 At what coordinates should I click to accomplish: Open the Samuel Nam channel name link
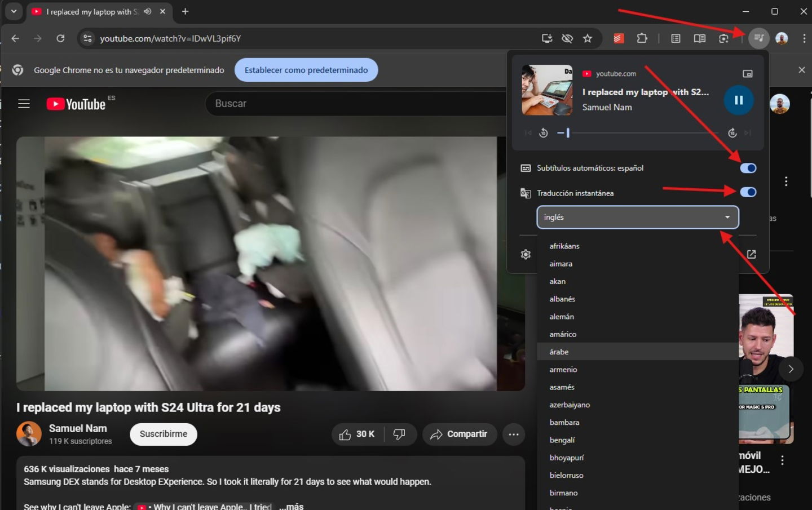coord(78,428)
